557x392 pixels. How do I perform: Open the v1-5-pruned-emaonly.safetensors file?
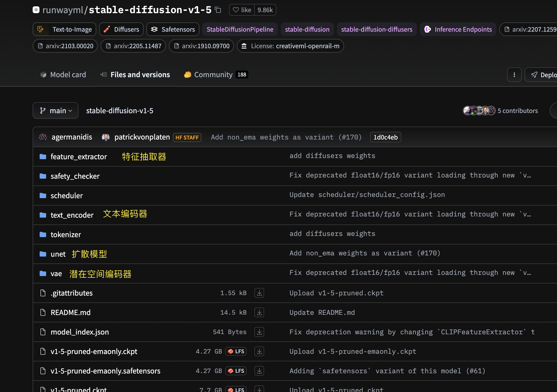106,371
